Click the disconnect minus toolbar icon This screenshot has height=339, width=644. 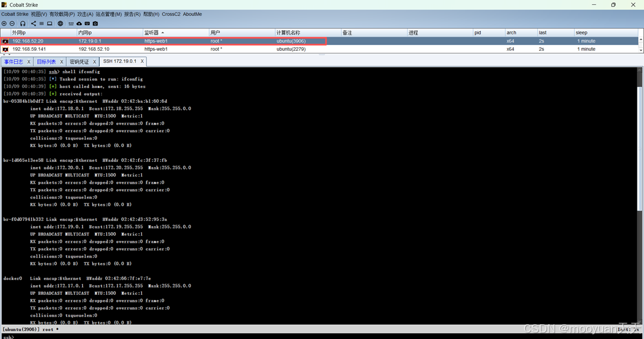(x=12, y=24)
